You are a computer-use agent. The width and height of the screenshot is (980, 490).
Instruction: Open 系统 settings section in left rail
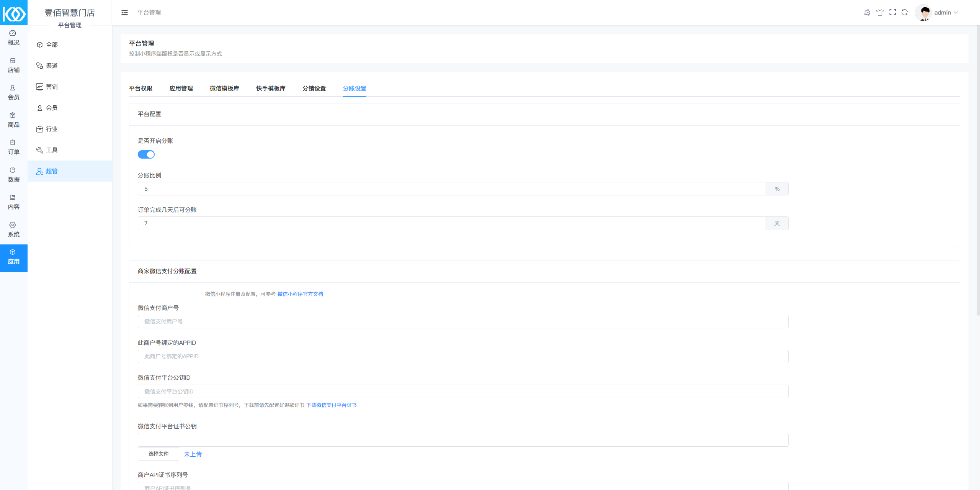[x=13, y=229]
